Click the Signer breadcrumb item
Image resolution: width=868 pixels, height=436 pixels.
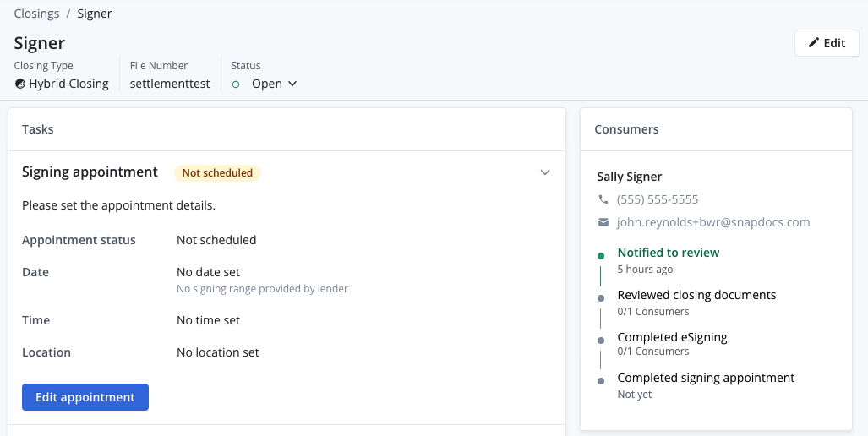(x=94, y=14)
